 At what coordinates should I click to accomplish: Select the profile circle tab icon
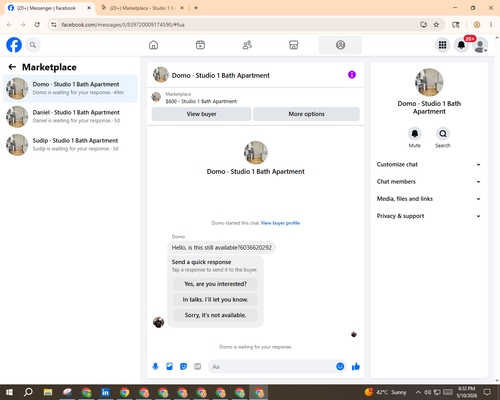340,45
